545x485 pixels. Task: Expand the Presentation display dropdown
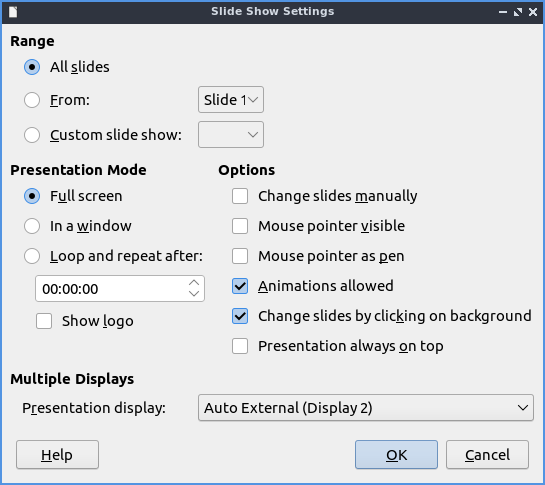tap(366, 407)
